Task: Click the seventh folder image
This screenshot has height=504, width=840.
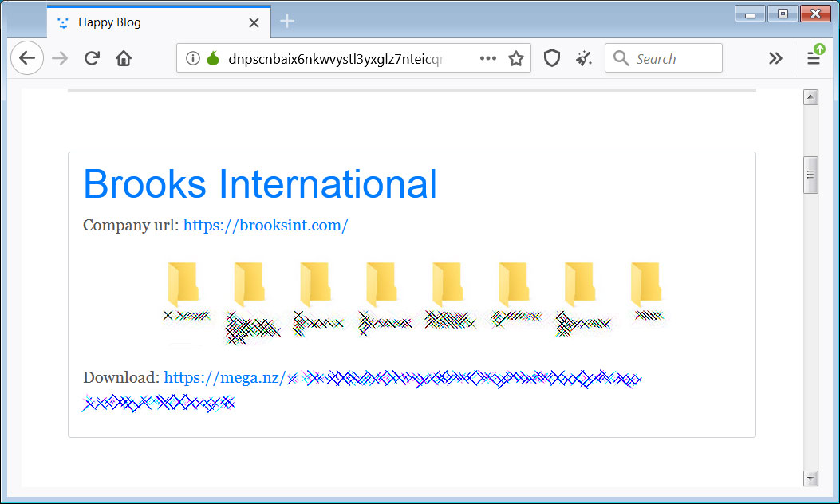Action: (x=580, y=285)
